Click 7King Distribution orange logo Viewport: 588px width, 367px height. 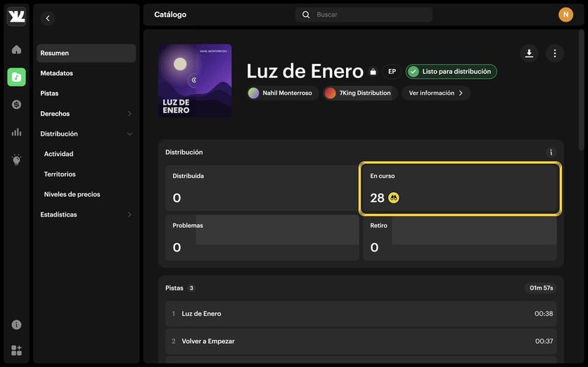(x=330, y=93)
